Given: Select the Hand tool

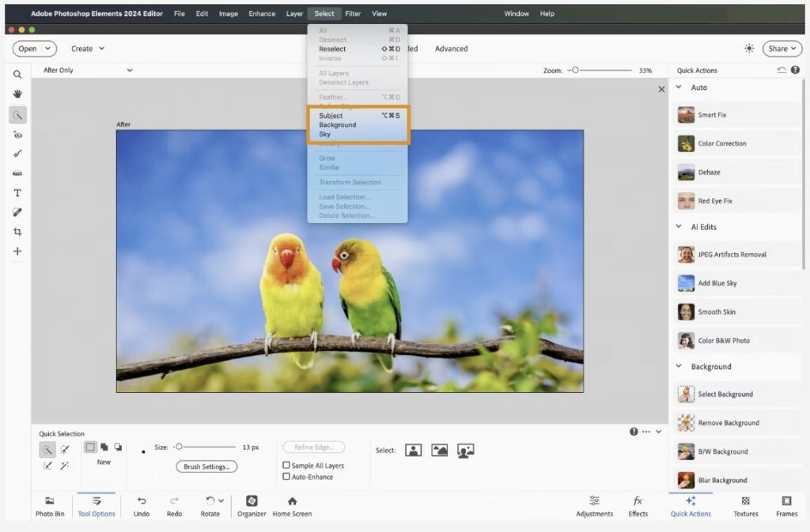Looking at the screenshot, I should coord(17,92).
